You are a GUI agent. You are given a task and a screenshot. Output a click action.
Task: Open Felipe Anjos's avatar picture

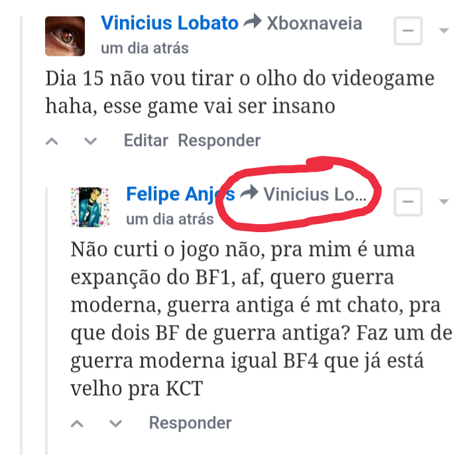point(90,207)
